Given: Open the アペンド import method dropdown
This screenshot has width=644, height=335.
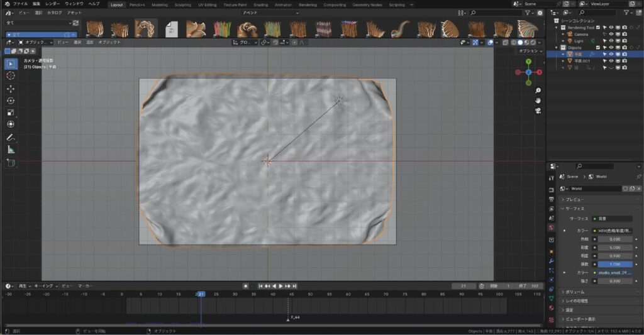Looking at the screenshot, I should pos(270,13).
